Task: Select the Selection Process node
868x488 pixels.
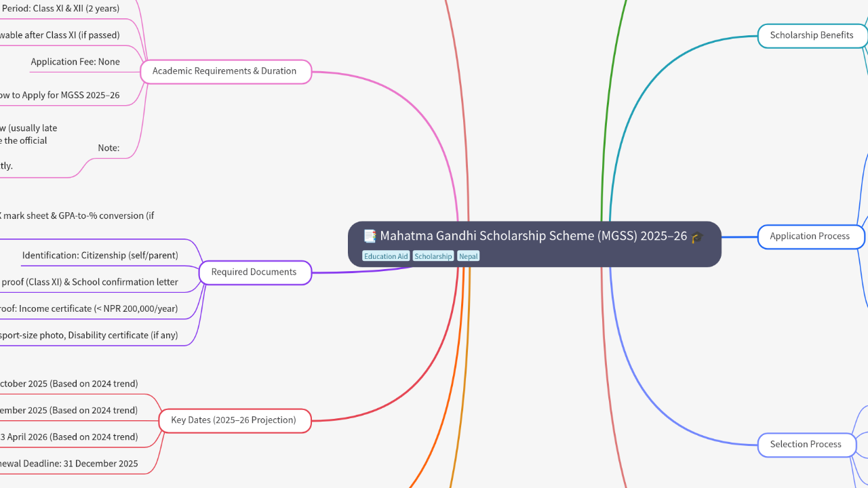Action: (805, 445)
